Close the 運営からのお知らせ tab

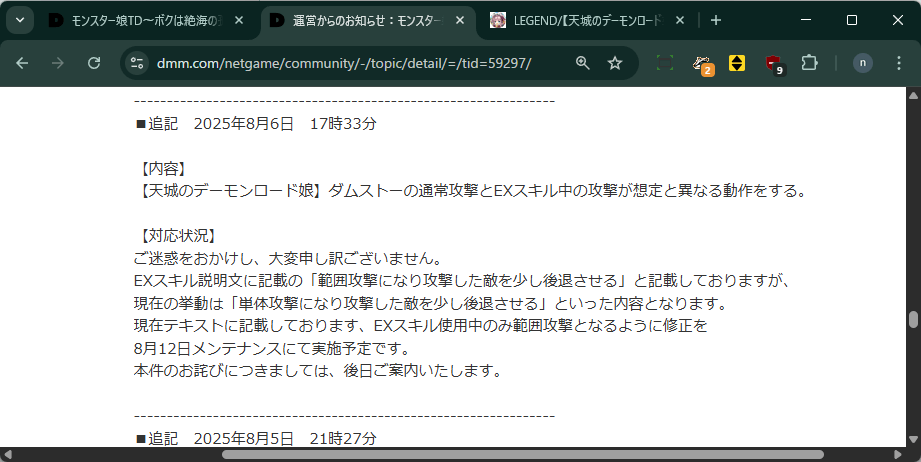(x=460, y=21)
